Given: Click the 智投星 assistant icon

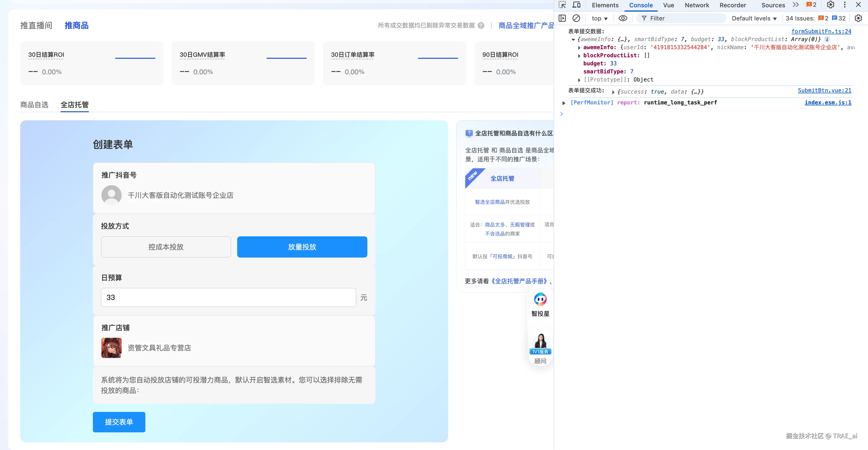Looking at the screenshot, I should coord(540,299).
